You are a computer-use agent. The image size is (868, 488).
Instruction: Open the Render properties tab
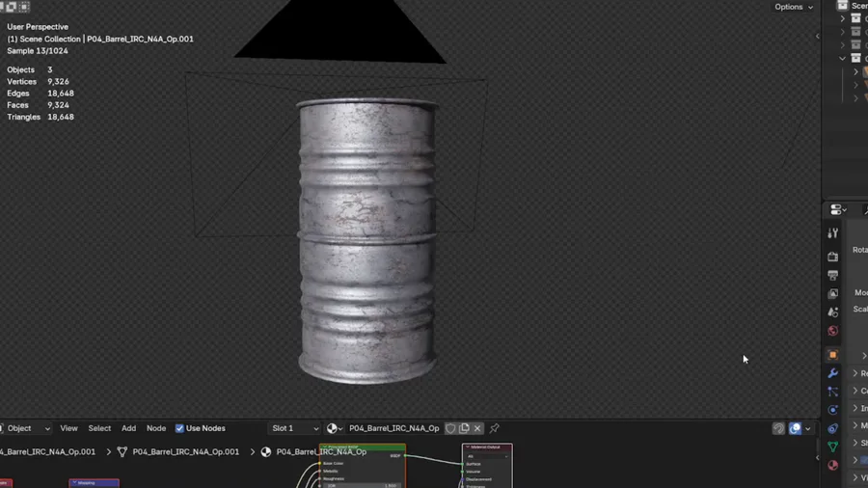832,257
